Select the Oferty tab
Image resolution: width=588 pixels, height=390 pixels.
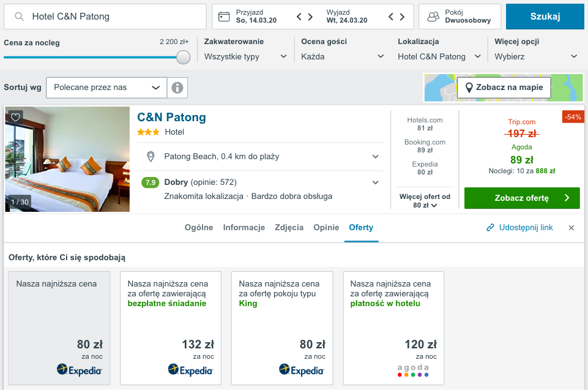(361, 228)
